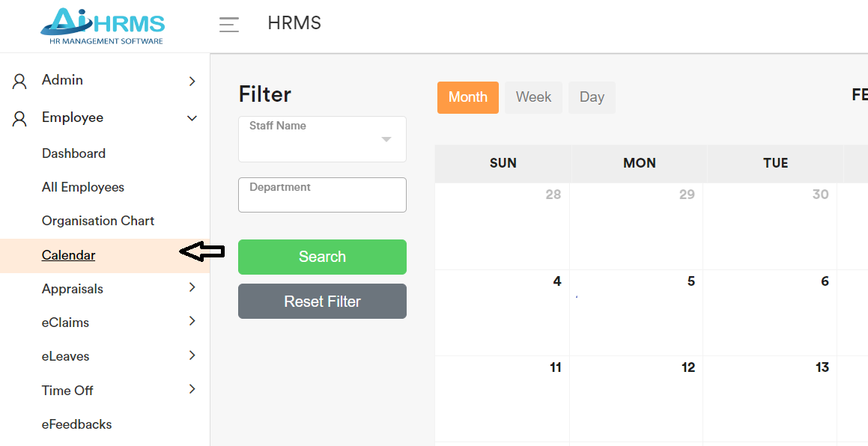
Task: Click inside the Department field
Action: coord(322,195)
